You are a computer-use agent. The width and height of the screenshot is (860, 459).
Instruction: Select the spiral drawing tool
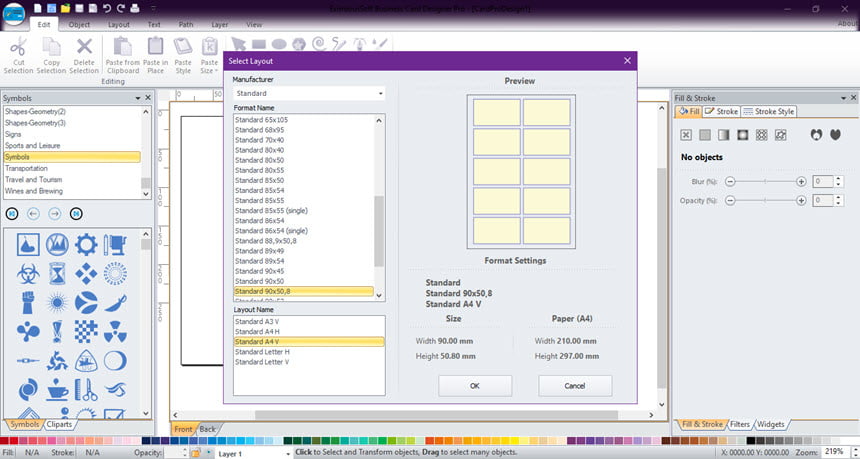319,44
